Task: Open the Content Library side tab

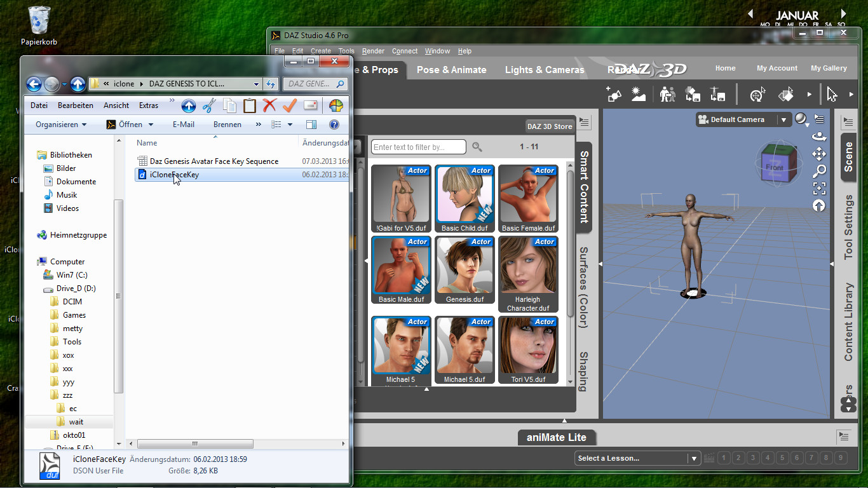Action: pos(848,322)
